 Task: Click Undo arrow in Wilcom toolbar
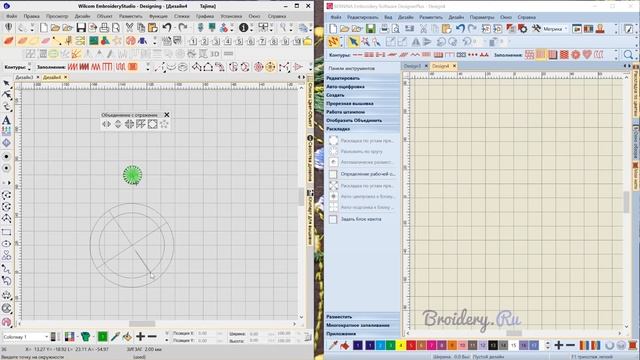tap(167, 28)
